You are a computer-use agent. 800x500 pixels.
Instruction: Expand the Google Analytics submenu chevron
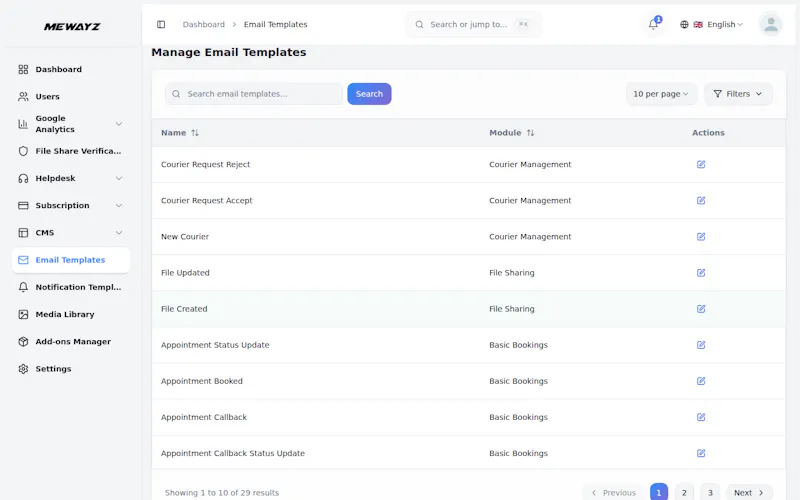coord(118,123)
